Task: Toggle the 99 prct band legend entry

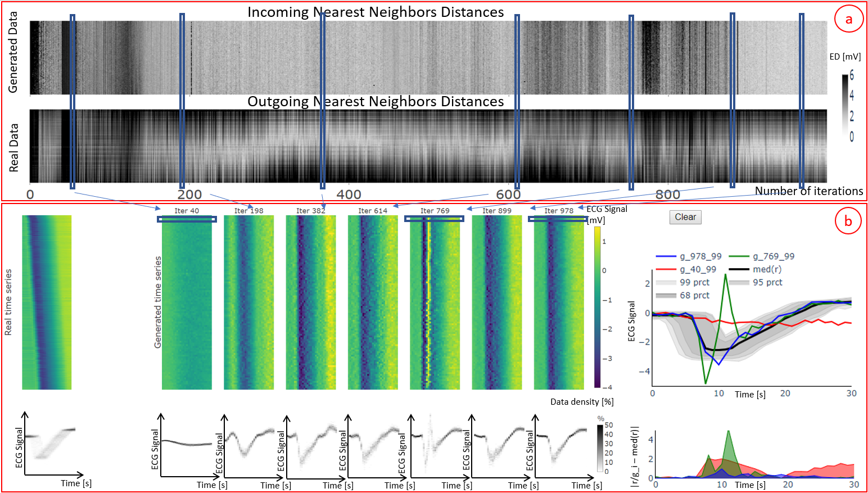Action: pyautogui.click(x=694, y=282)
